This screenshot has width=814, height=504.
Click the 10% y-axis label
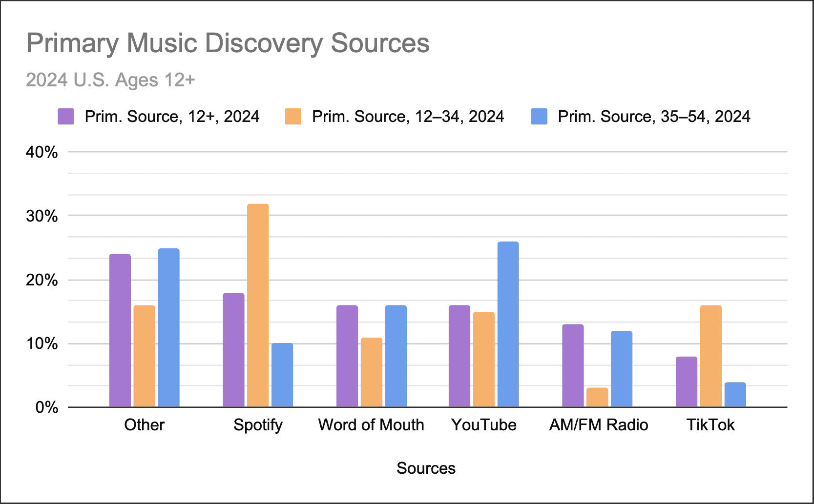pyautogui.click(x=42, y=343)
